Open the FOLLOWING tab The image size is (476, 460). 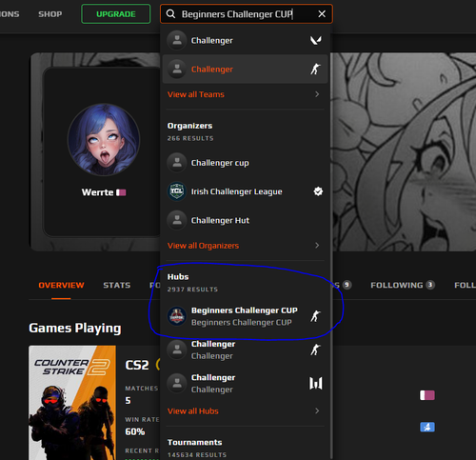(x=403, y=285)
